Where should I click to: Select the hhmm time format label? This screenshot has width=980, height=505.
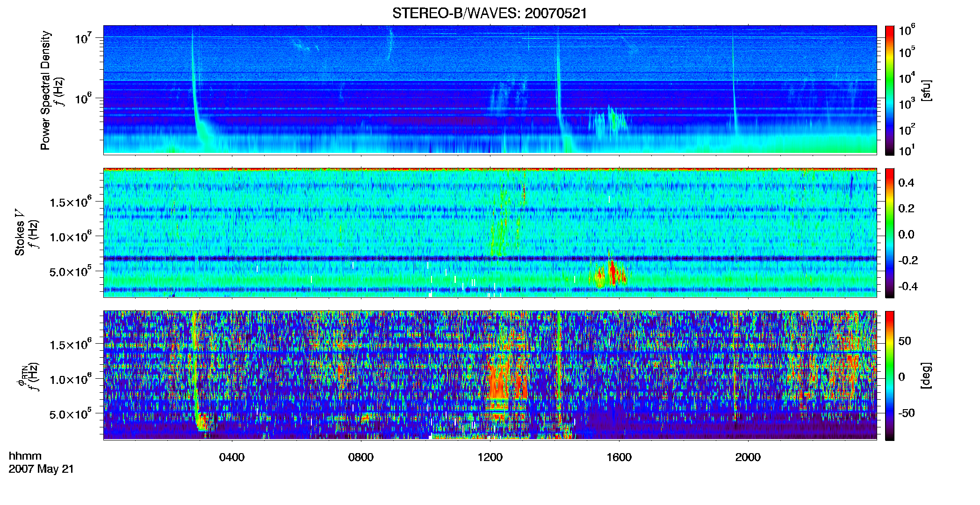coord(25,456)
